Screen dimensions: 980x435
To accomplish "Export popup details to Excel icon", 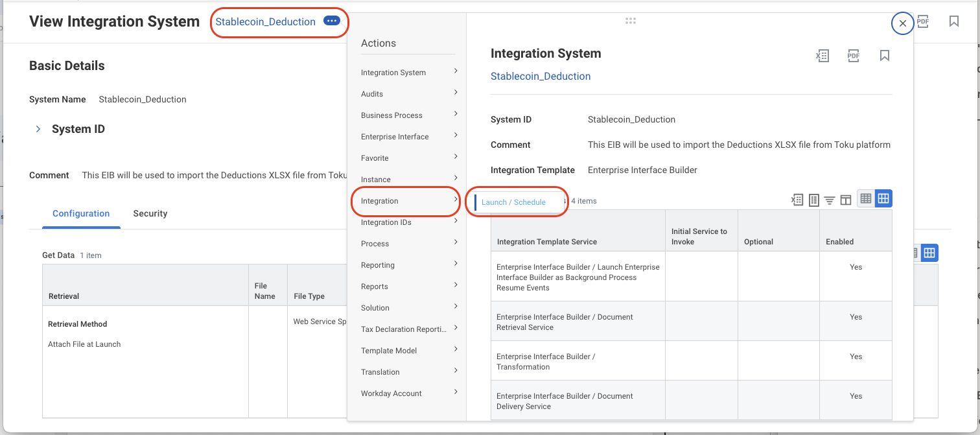I will pos(822,56).
